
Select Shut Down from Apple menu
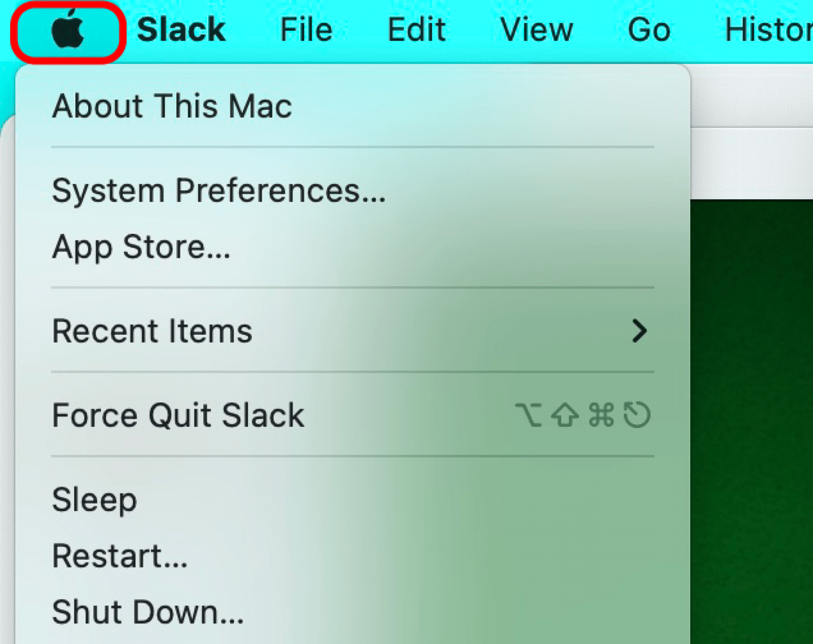point(148,612)
